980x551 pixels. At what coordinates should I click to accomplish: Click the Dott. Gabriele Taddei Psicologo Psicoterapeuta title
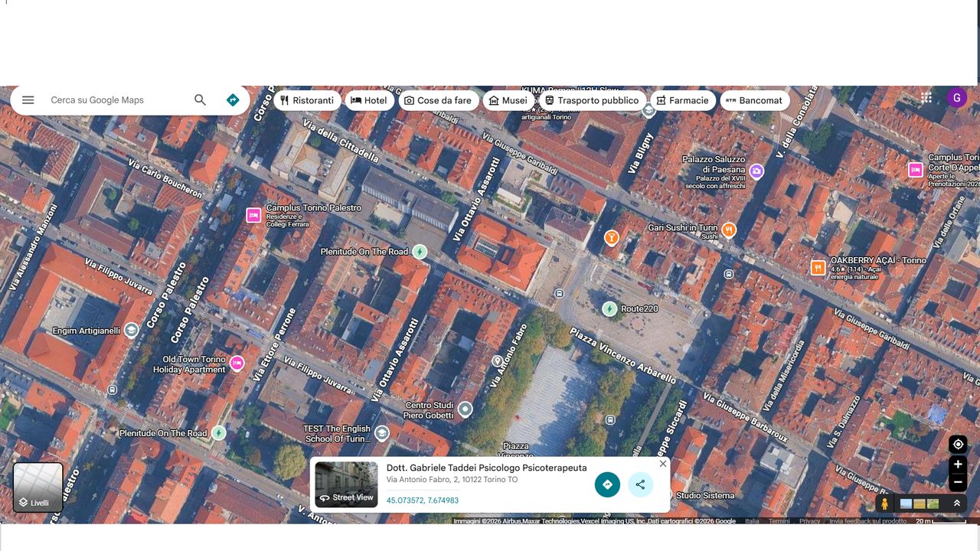[487, 468]
